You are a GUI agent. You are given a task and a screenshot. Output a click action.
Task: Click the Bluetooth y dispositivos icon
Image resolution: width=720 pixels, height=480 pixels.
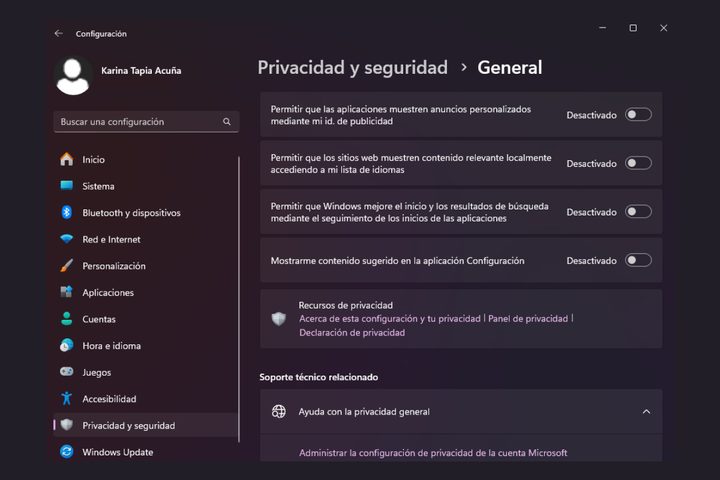click(x=67, y=213)
